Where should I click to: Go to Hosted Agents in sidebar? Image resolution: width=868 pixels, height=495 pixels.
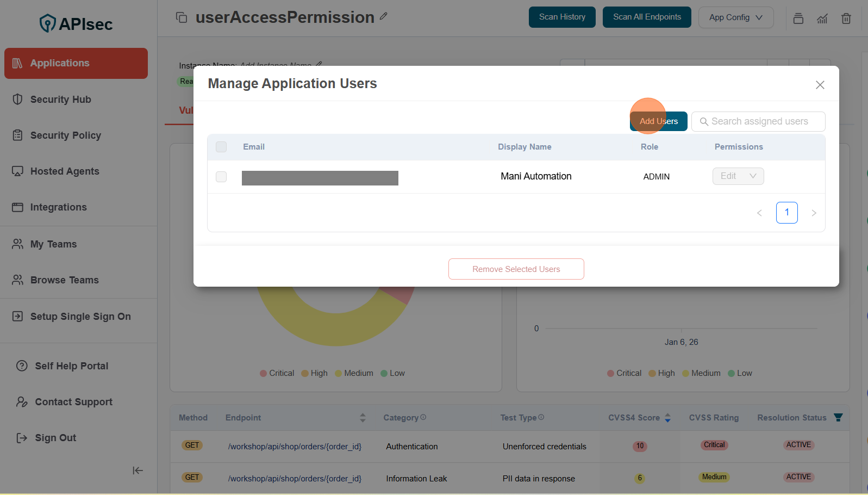tap(65, 171)
